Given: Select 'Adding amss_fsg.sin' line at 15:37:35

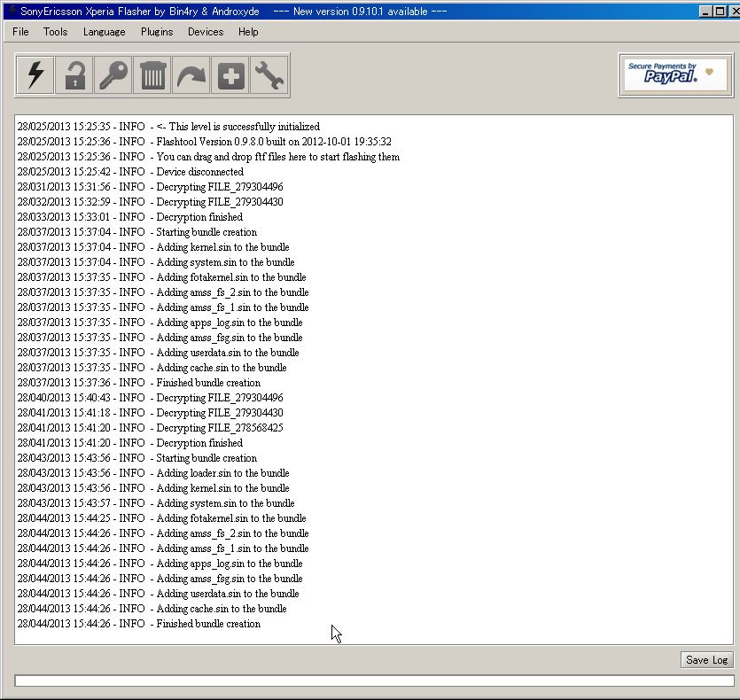Looking at the screenshot, I should [x=160, y=338].
